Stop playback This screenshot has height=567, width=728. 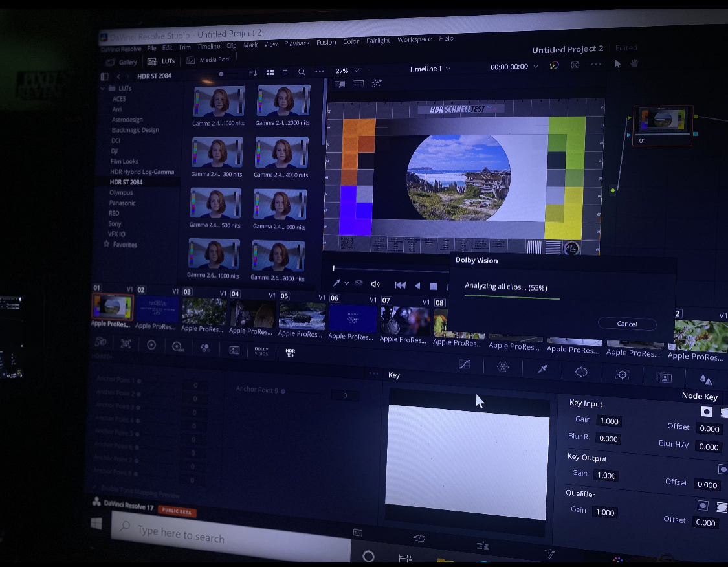point(434,287)
